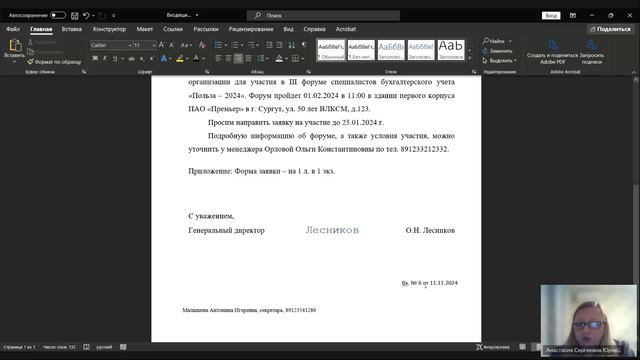Switch to the Вставка tab
The width and height of the screenshot is (640, 360).
72,29
